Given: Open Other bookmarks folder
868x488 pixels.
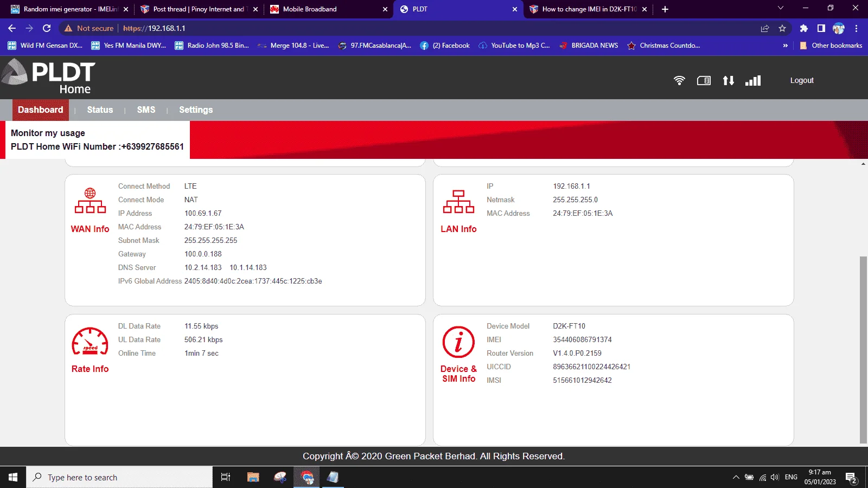Looking at the screenshot, I should [831, 46].
